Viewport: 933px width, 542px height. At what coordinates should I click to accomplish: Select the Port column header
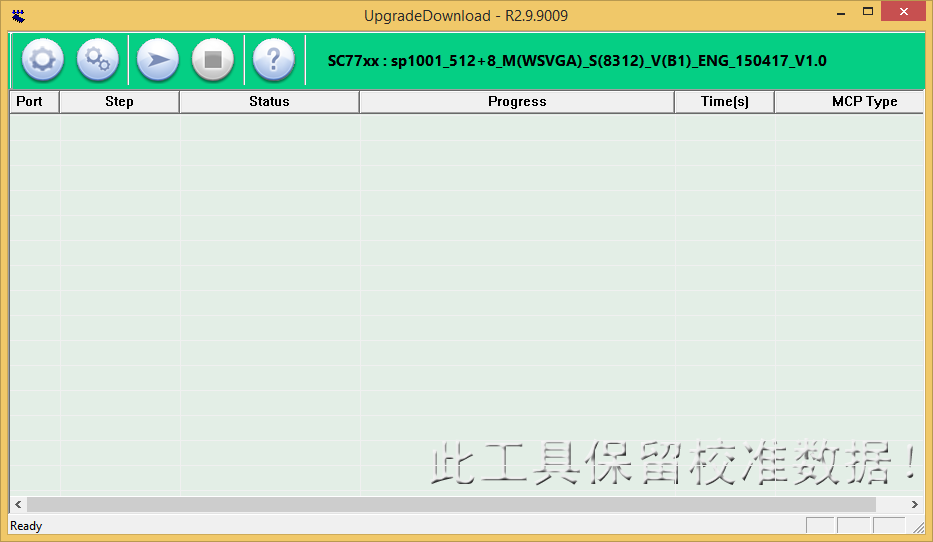point(30,102)
